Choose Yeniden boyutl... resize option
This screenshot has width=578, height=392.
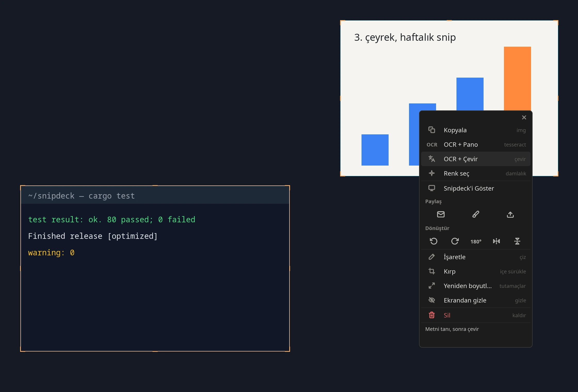[x=476, y=286]
